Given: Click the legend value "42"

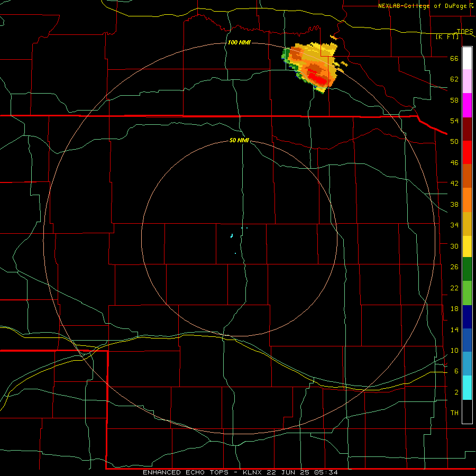Looking at the screenshot, I should pyautogui.click(x=454, y=184).
